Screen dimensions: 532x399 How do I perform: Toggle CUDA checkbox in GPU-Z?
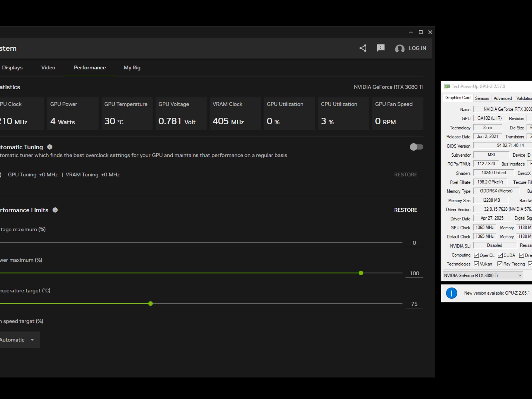pyautogui.click(x=500, y=255)
